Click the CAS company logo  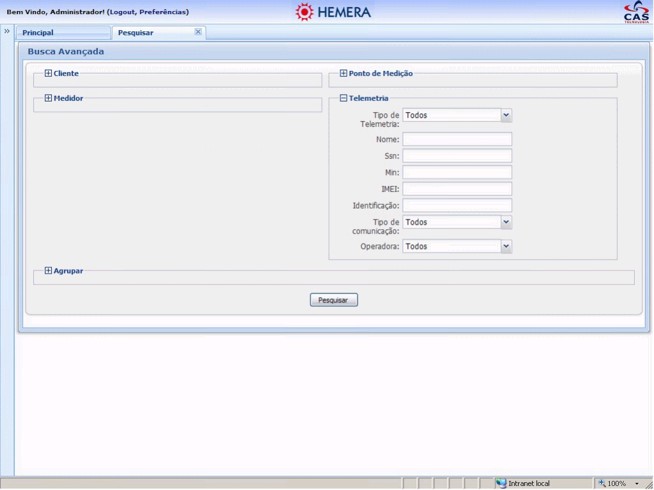(635, 12)
